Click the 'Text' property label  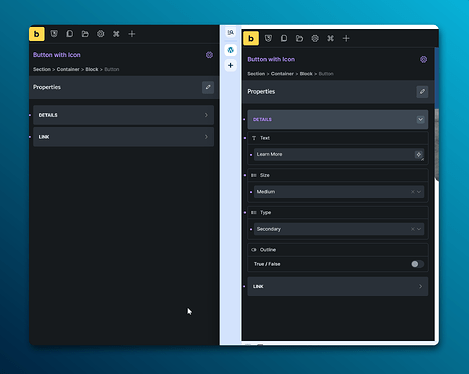[265, 138]
